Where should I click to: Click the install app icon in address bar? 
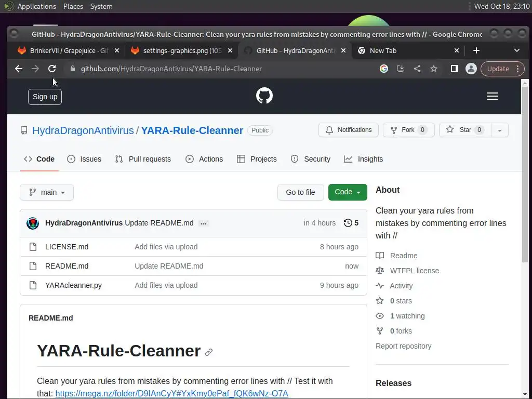tap(401, 69)
